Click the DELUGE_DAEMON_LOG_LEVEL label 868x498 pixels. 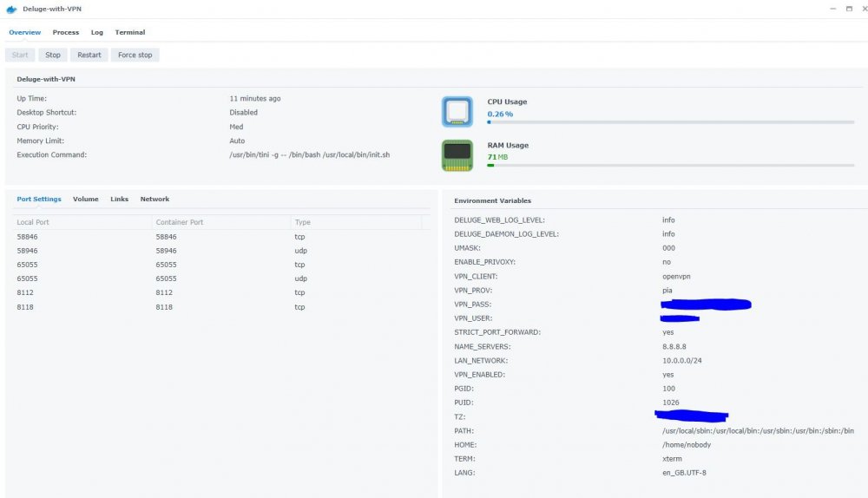click(x=507, y=234)
